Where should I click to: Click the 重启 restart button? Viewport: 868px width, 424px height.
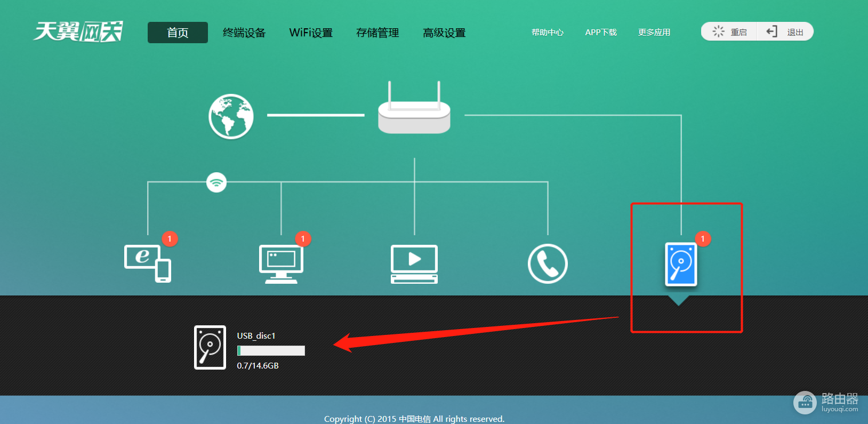coord(729,31)
